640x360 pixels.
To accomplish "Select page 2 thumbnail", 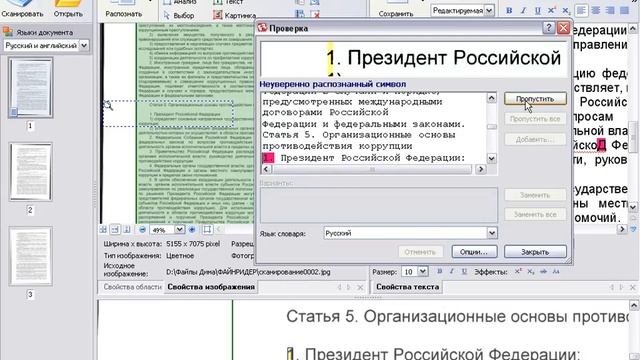I will click(31, 172).
